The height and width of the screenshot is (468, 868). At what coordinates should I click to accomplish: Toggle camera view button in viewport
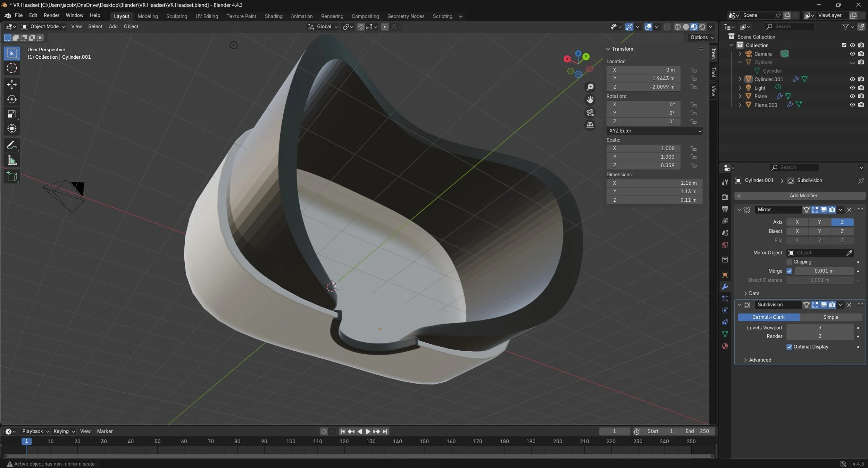(x=590, y=112)
